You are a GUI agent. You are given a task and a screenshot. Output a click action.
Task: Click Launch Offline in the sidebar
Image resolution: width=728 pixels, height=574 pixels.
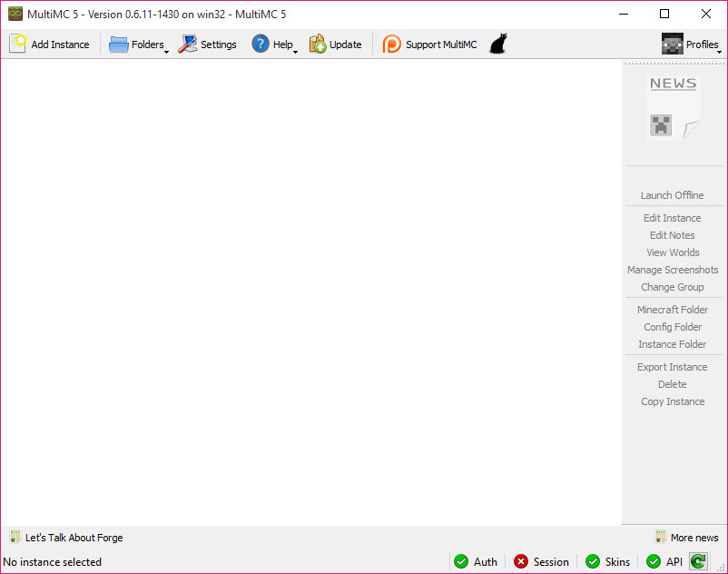click(x=673, y=195)
